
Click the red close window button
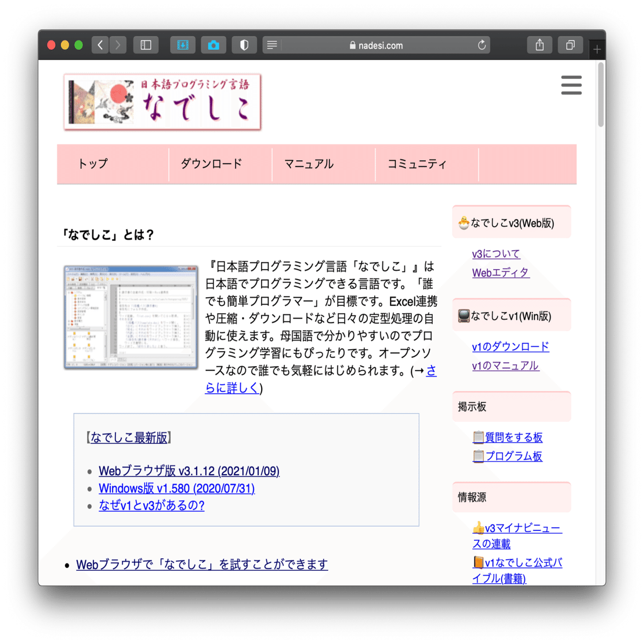pos(51,45)
